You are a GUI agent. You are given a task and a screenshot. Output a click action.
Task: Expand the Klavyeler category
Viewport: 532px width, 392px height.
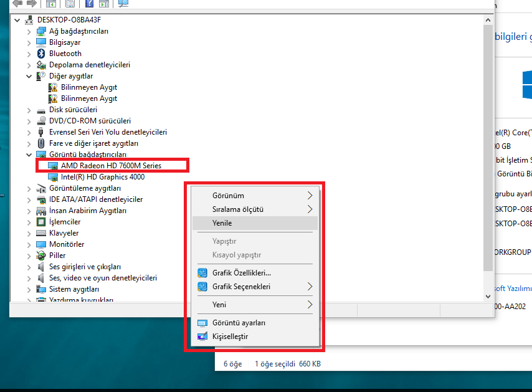point(29,234)
